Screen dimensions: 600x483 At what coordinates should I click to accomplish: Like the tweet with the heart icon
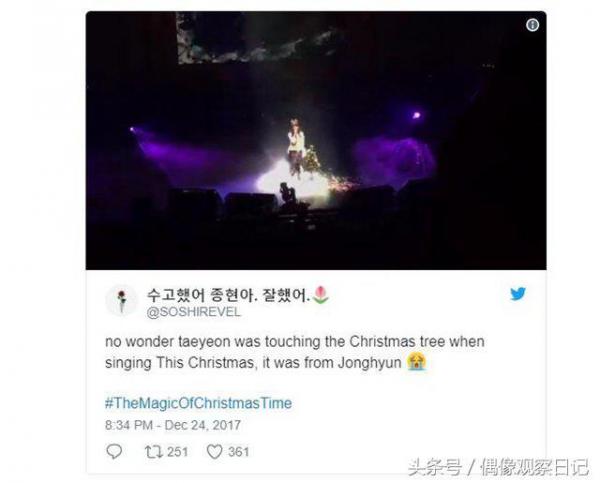(214, 452)
